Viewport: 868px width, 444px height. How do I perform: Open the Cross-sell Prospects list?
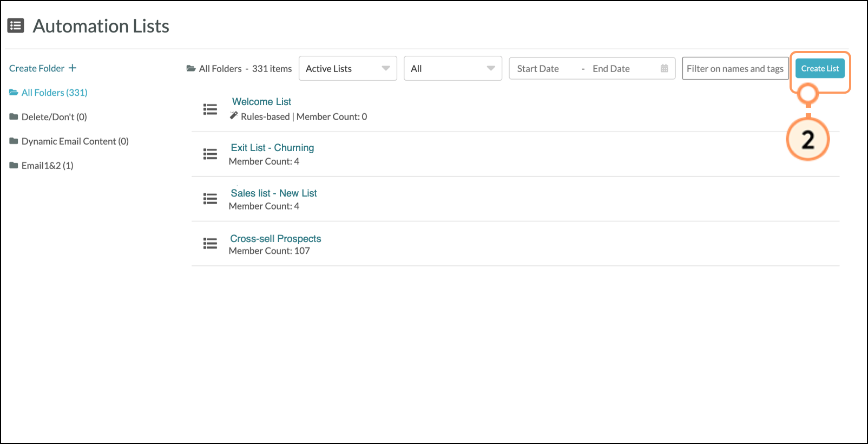click(275, 239)
